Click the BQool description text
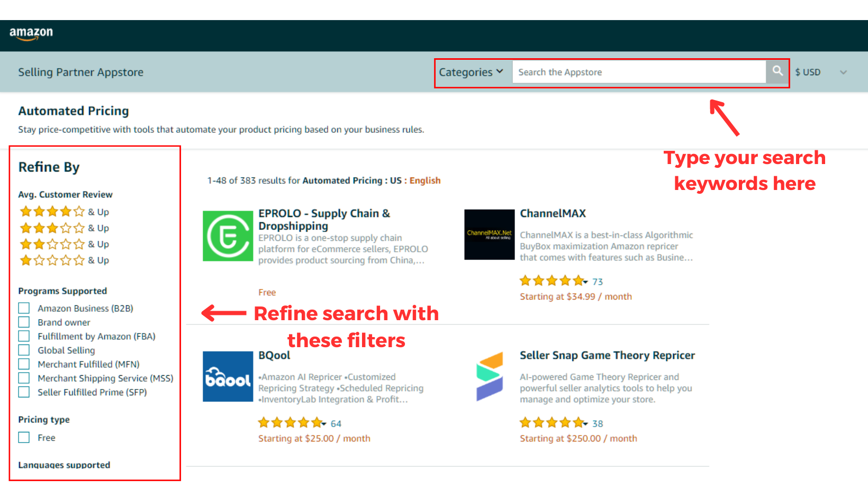The height and width of the screenshot is (489, 868). coord(341,388)
